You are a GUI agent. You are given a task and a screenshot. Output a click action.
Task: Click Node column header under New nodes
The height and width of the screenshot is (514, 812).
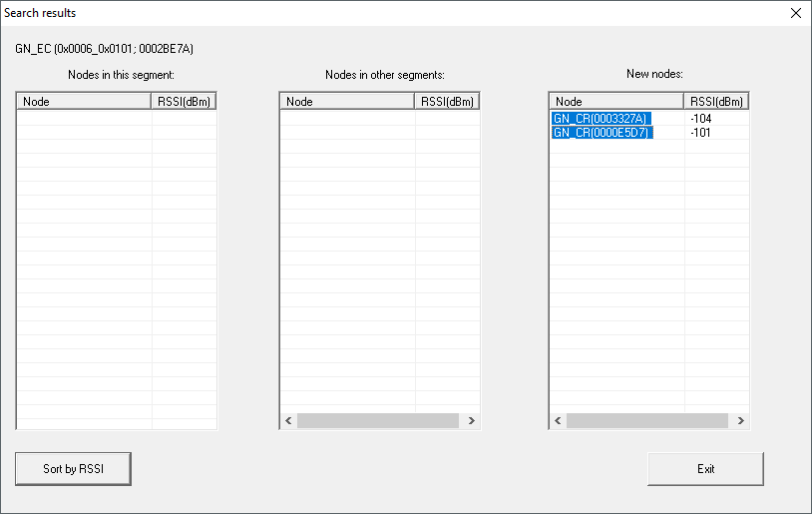(615, 101)
